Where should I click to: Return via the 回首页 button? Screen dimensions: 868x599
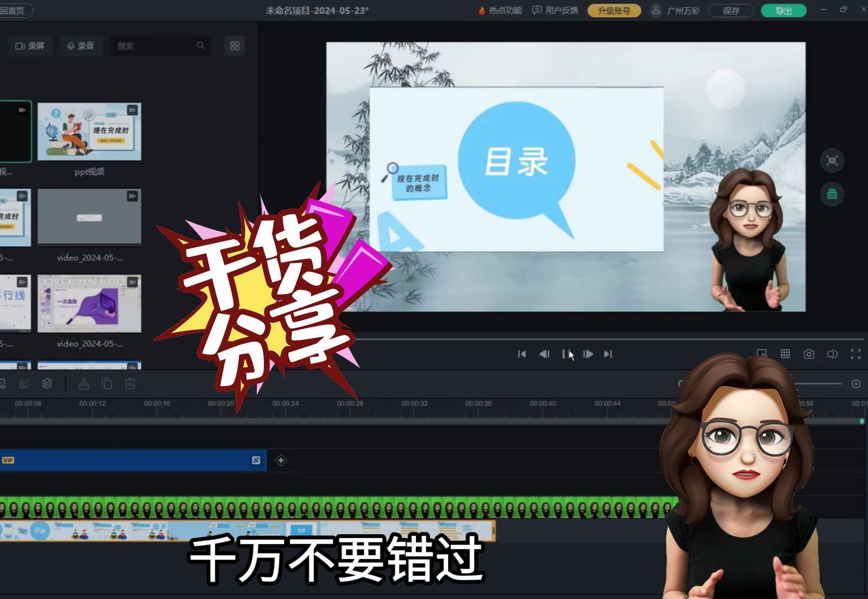click(x=13, y=11)
